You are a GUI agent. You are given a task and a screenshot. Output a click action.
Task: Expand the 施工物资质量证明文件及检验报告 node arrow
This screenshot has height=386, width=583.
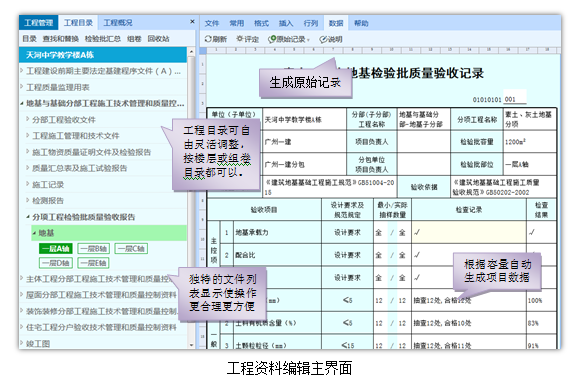click(28, 152)
